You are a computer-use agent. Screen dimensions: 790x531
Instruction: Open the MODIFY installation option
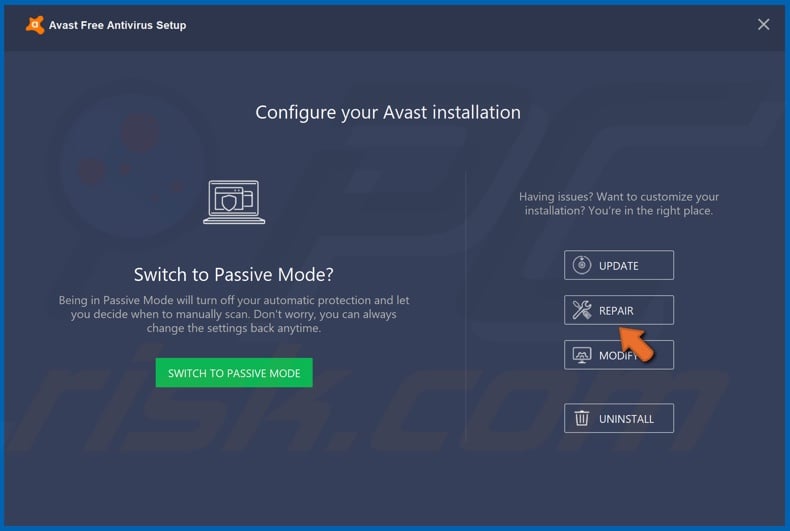click(x=619, y=355)
